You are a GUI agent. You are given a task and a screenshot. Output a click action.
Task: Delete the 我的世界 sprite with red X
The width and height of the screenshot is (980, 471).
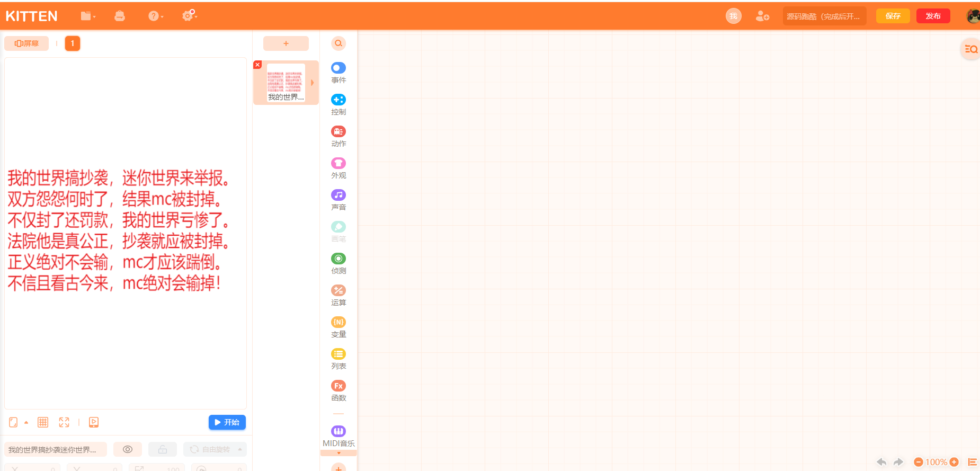(257, 65)
